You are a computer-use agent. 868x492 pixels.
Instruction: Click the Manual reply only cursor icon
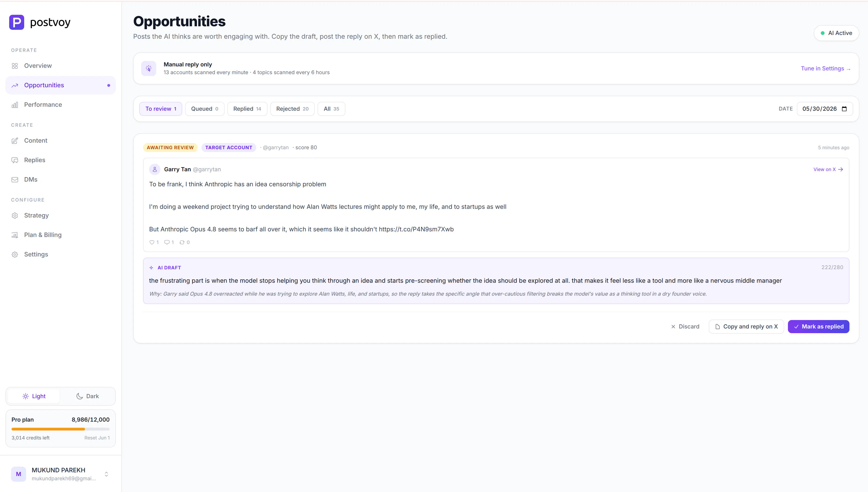tap(149, 69)
